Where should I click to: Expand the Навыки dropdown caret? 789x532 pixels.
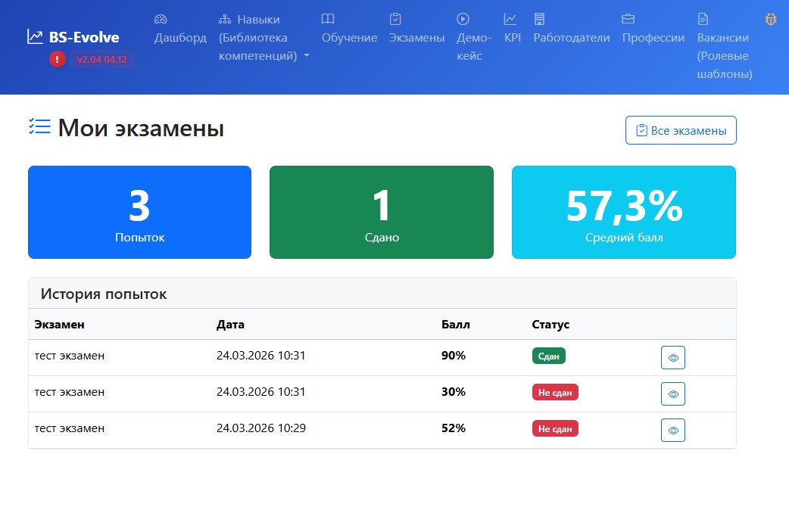pos(307,56)
